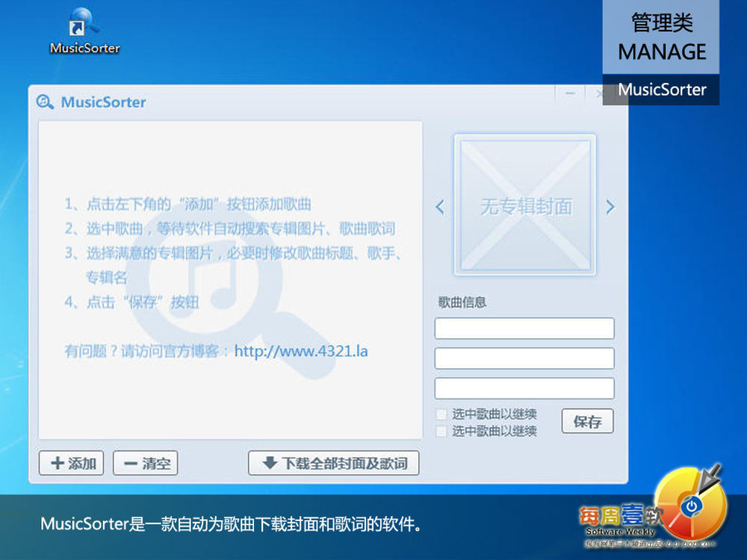Image resolution: width=747 pixels, height=560 pixels.
Task: Minimize the MusicSorter window
Action: click(570, 93)
